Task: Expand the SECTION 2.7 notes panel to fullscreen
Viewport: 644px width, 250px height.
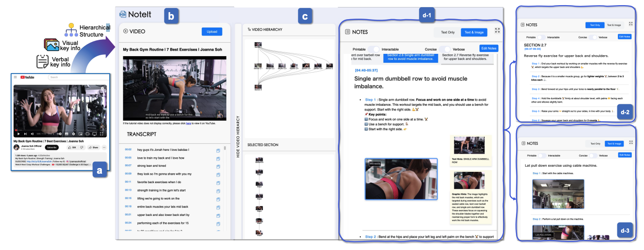Action: click(x=631, y=23)
